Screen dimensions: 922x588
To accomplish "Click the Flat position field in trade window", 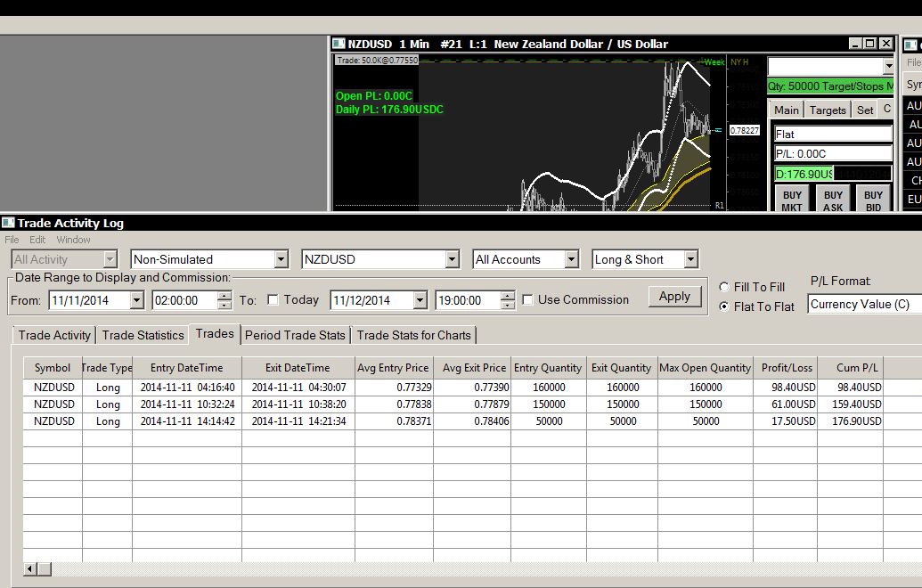I will pyautogui.click(x=833, y=134).
